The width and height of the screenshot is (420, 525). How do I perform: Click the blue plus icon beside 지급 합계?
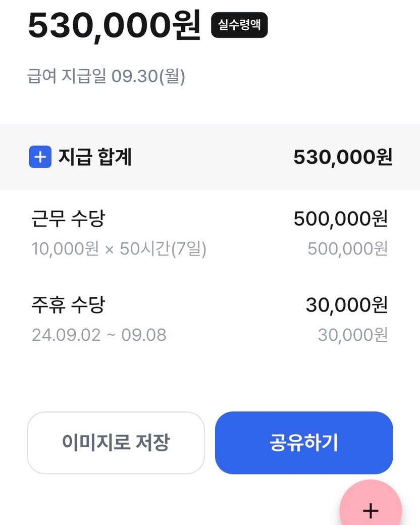click(x=40, y=157)
